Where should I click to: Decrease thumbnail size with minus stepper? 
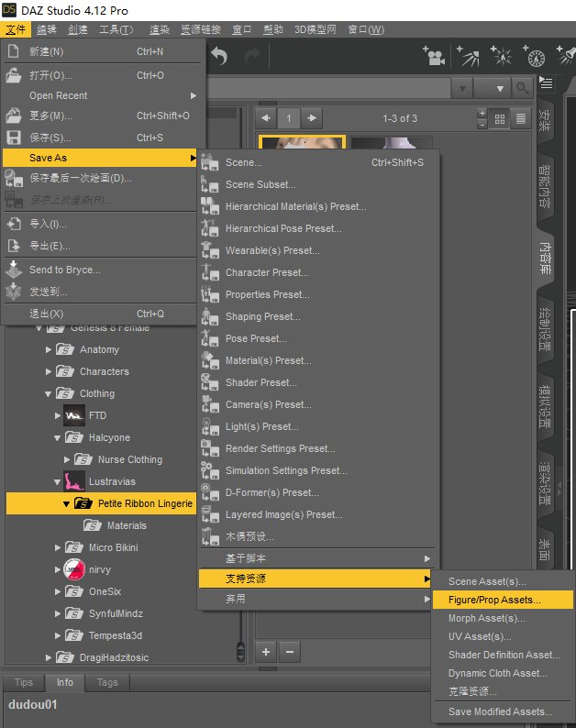(482, 125)
